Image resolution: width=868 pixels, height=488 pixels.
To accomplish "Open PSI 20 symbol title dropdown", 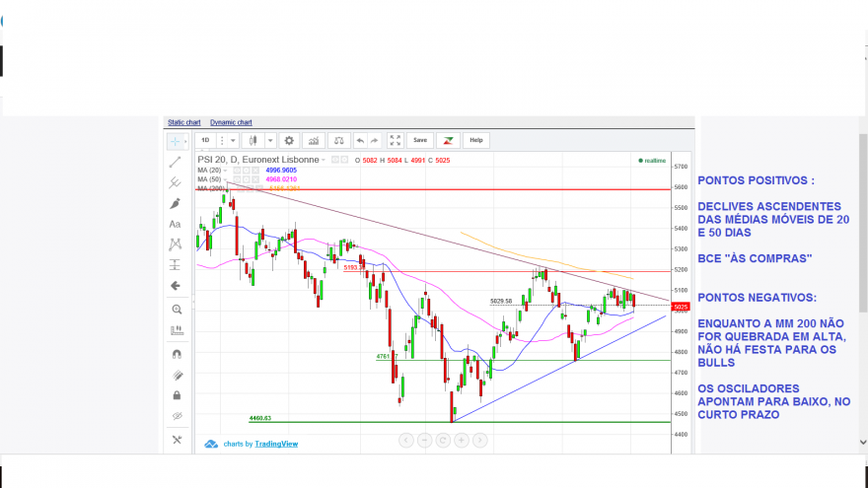I will click(x=324, y=160).
